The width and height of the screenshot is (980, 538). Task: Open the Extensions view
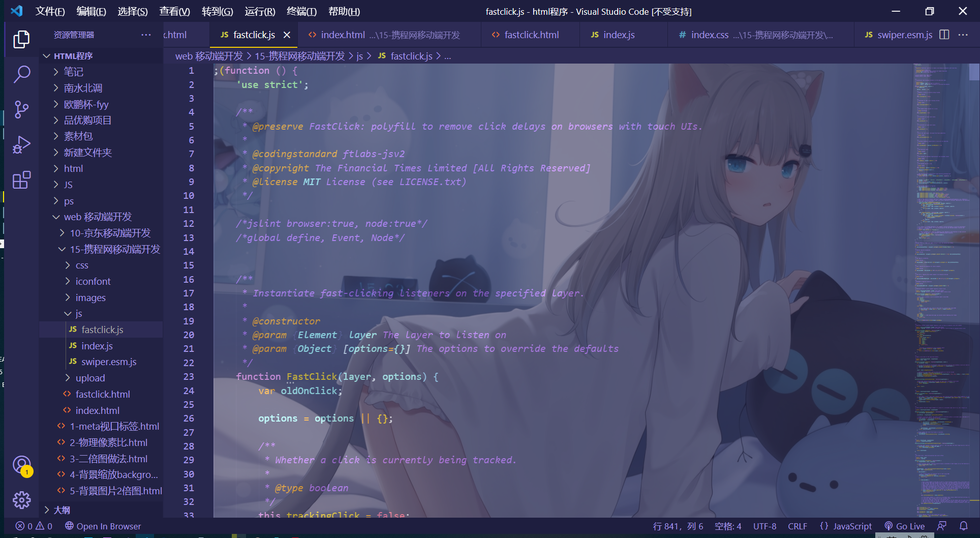[22, 180]
